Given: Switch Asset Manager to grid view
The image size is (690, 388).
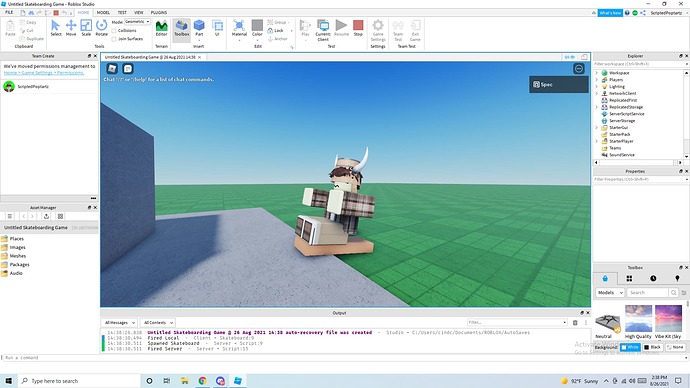Looking at the screenshot, I should point(60,216).
